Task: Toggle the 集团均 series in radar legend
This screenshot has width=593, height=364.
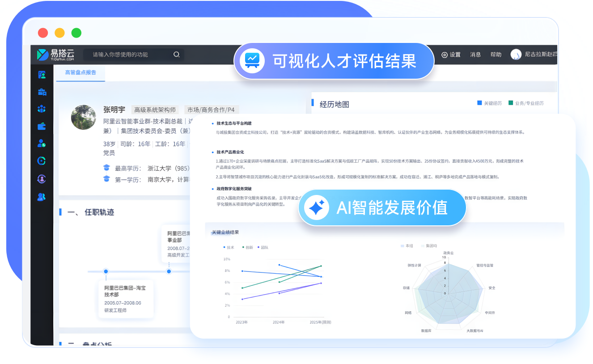Action: point(428,246)
